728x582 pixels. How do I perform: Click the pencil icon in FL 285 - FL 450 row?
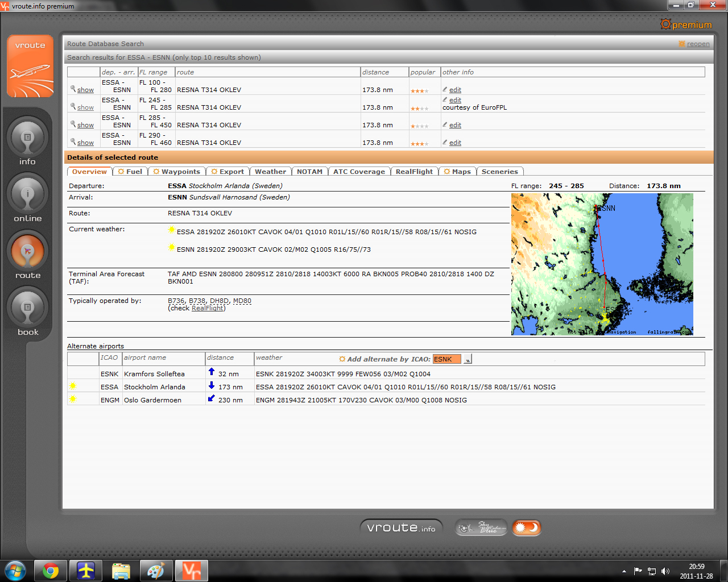(x=445, y=124)
